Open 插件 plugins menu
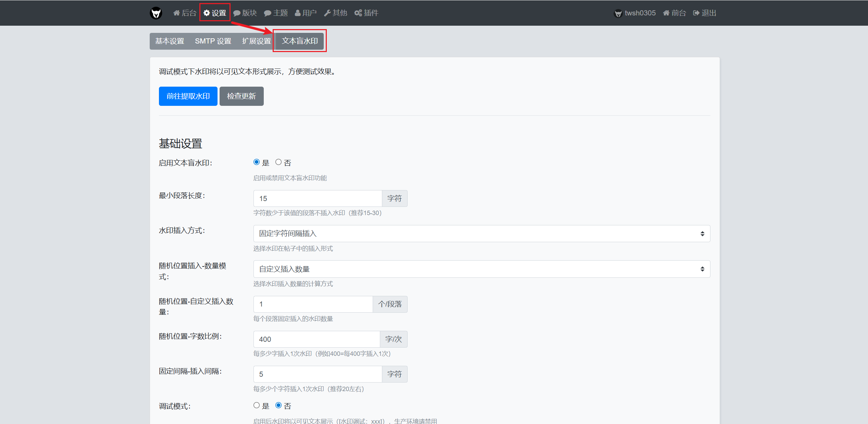Screen dimensions: 868x424 click(366, 13)
